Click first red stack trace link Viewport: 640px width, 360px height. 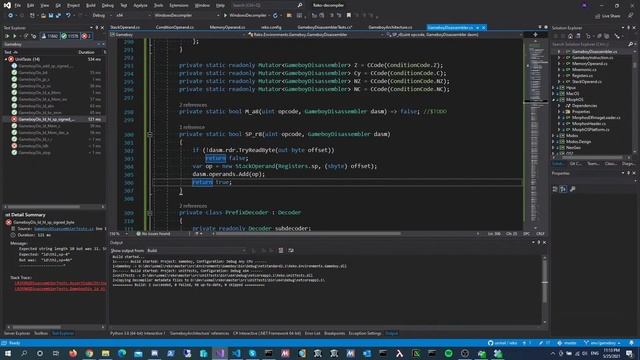click(60, 283)
